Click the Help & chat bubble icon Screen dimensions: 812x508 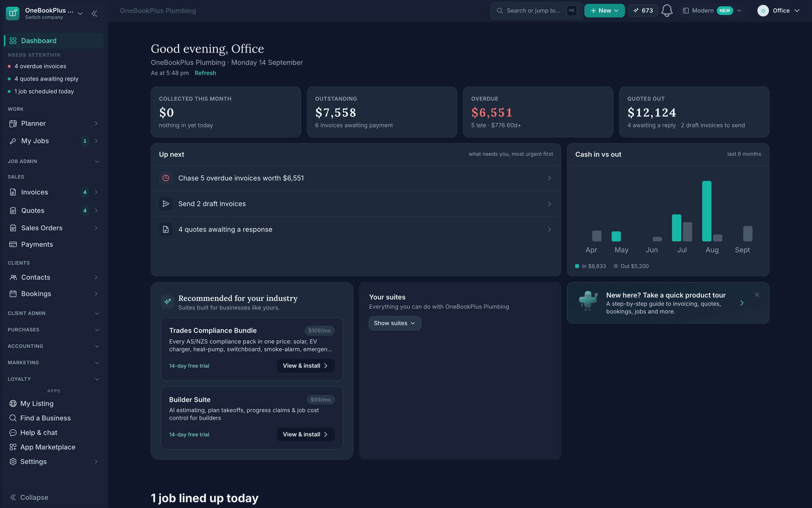(x=13, y=433)
